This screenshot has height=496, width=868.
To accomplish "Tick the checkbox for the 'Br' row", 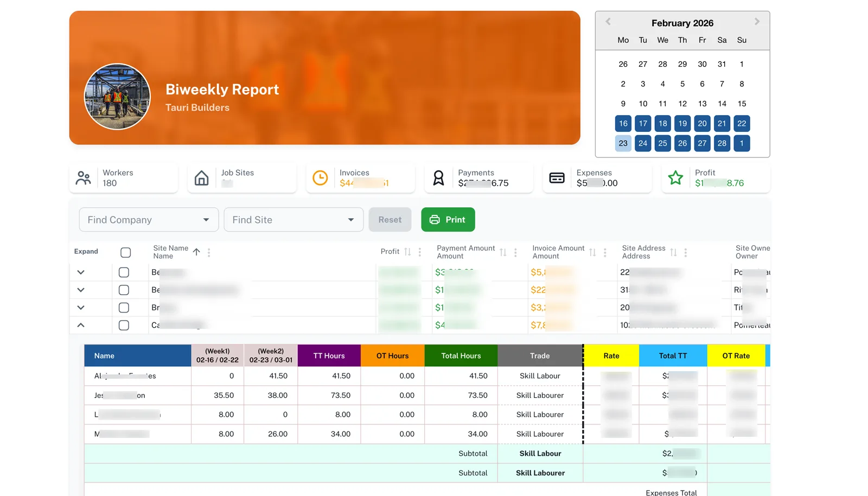I will pyautogui.click(x=124, y=308).
